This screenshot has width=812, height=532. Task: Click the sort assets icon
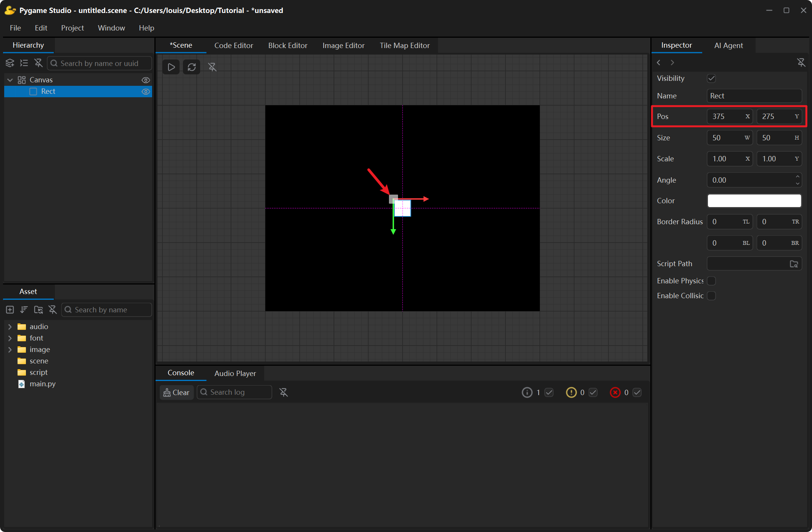pyautogui.click(x=24, y=310)
